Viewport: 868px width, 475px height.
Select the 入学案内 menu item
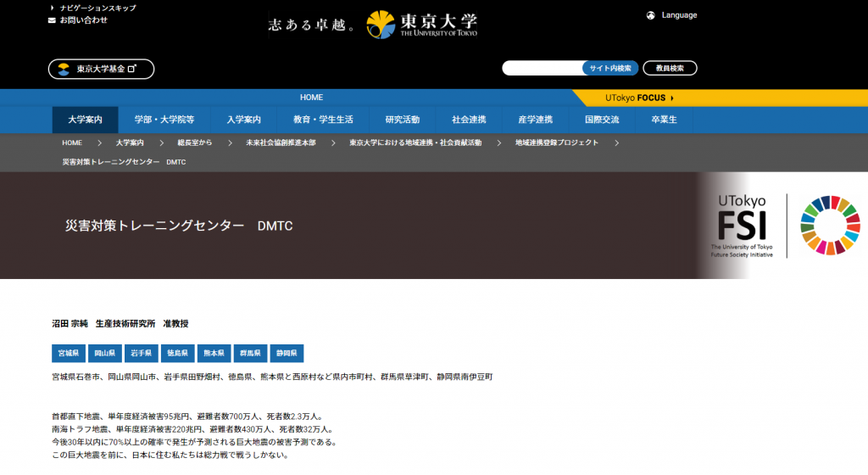pyautogui.click(x=243, y=120)
